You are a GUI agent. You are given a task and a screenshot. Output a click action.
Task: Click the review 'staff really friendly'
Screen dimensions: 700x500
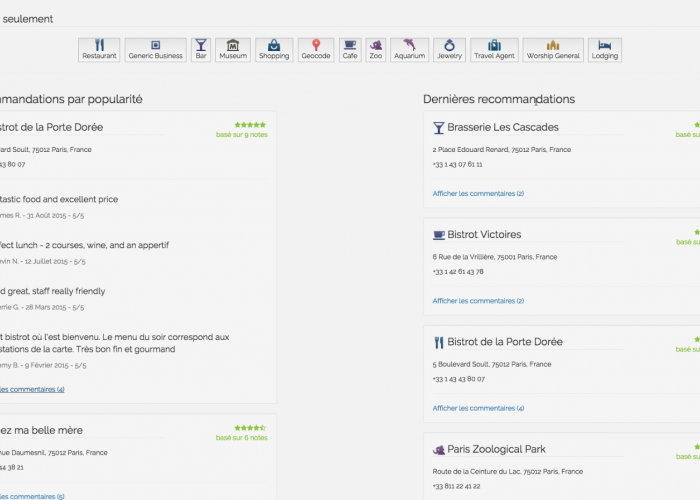[x=53, y=291]
